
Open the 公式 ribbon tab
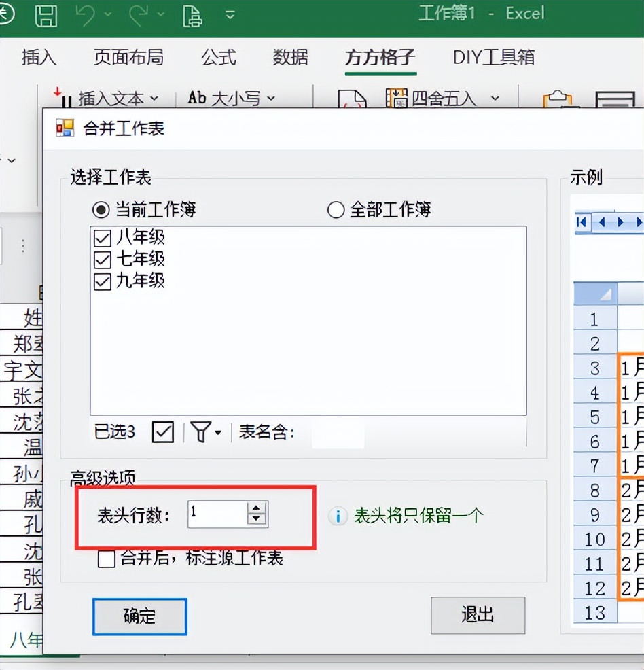point(219,57)
